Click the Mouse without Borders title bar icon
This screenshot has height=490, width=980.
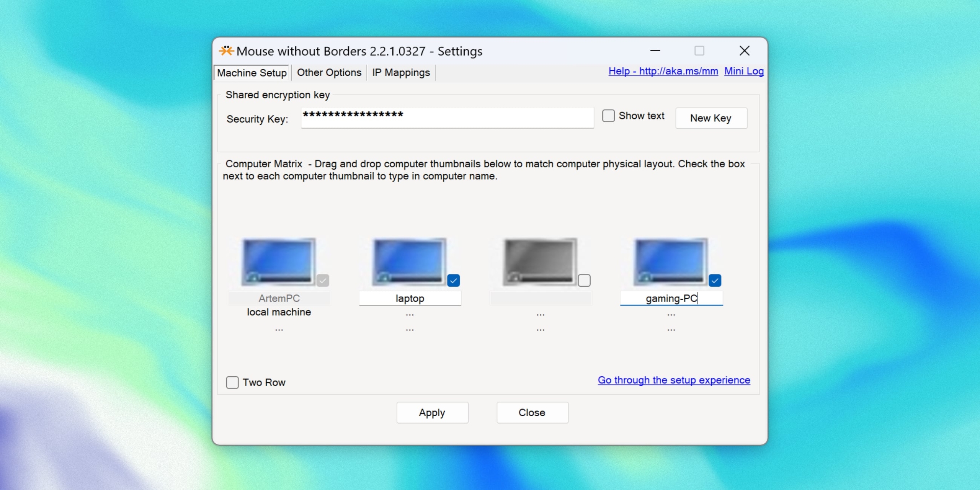click(x=226, y=51)
